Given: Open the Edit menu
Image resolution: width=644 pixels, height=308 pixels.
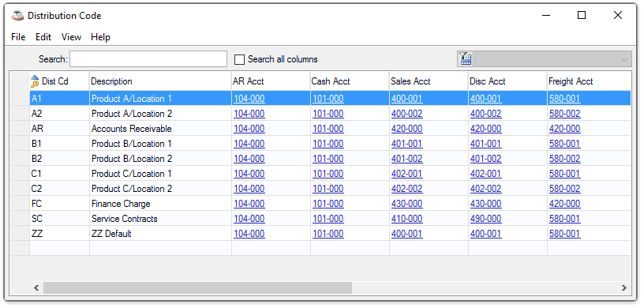Looking at the screenshot, I should tap(43, 37).
